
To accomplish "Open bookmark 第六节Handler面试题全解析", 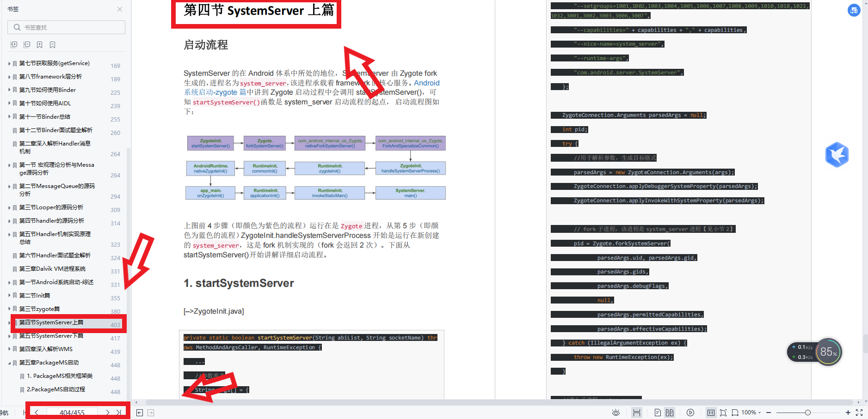I will [55, 255].
